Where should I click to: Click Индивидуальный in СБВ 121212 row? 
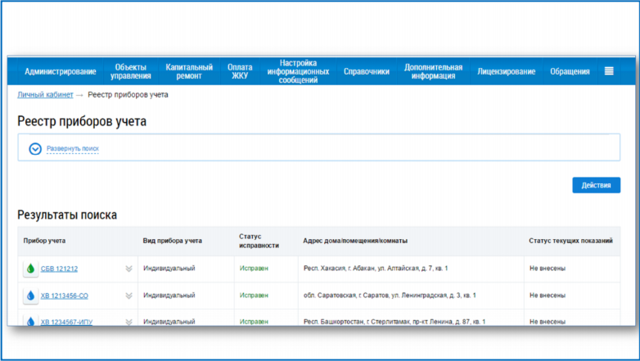[x=169, y=268]
